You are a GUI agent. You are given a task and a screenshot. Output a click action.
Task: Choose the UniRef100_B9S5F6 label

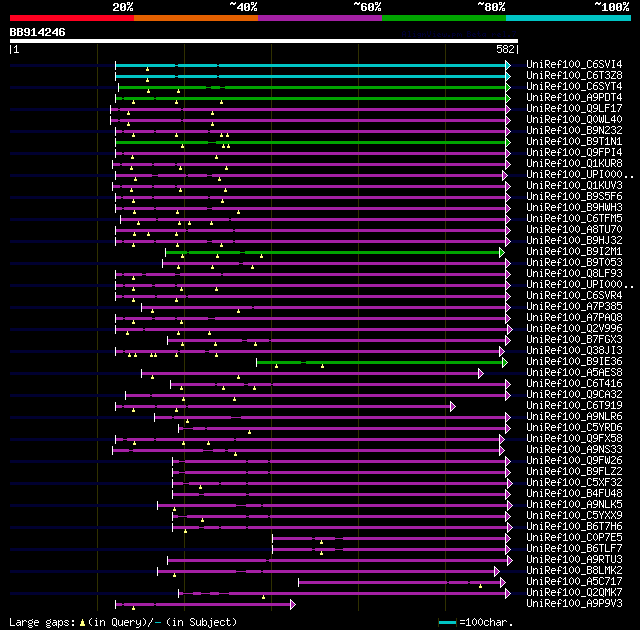point(574,197)
